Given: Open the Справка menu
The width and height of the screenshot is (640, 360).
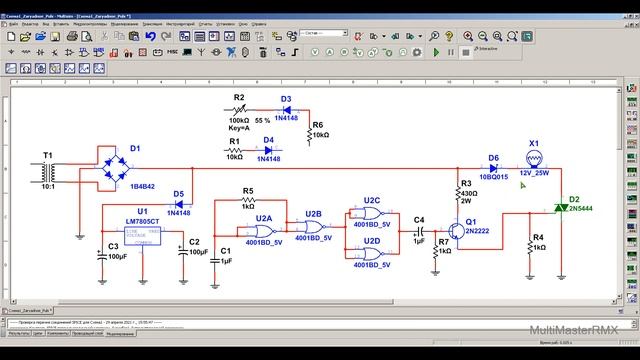Looking at the screenshot, I should pyautogui.click(x=259, y=24).
